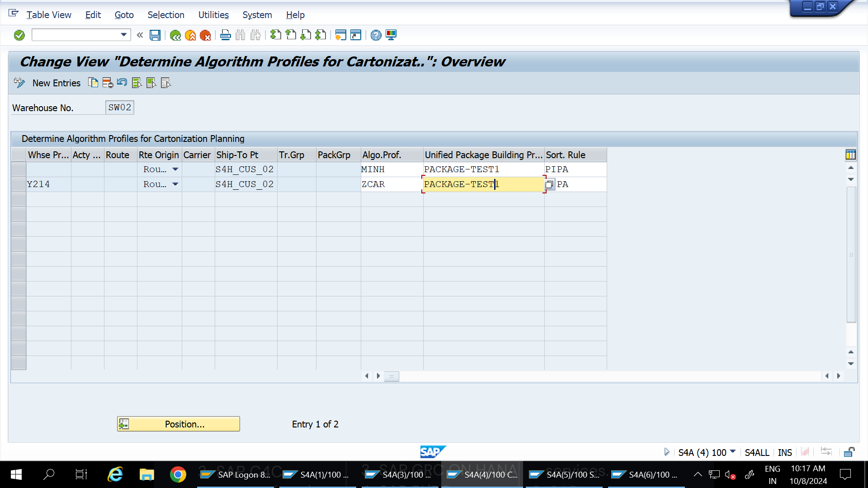Copy the selected entry as new
The width and height of the screenshot is (868, 488).
(x=93, y=83)
